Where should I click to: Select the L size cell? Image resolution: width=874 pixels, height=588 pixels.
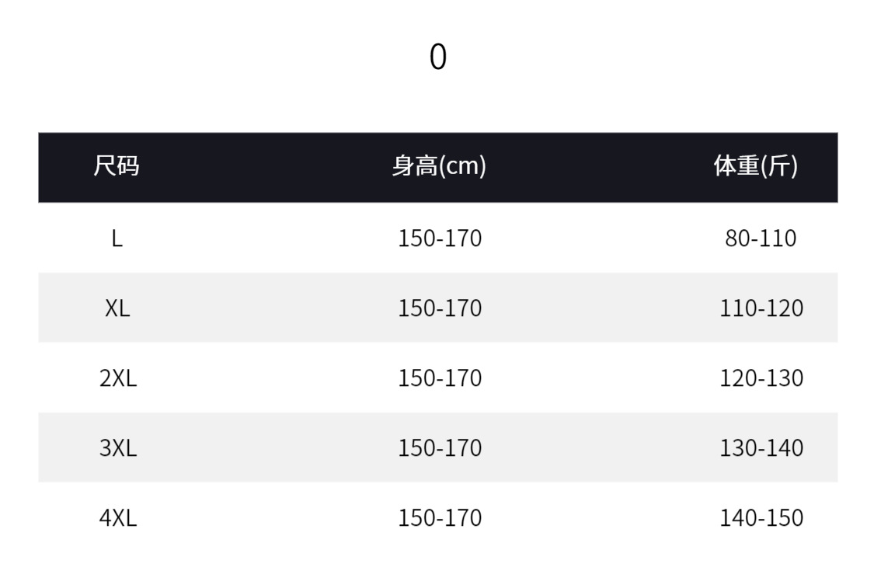coord(117,238)
